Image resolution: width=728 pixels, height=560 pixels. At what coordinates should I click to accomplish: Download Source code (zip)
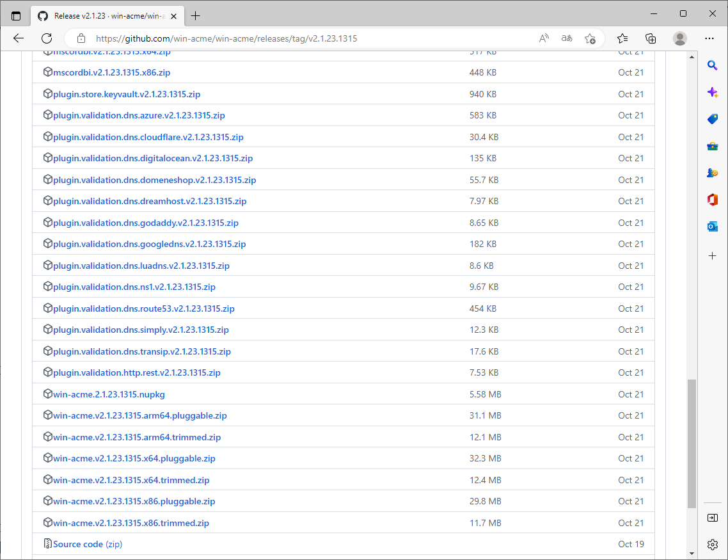click(x=88, y=544)
